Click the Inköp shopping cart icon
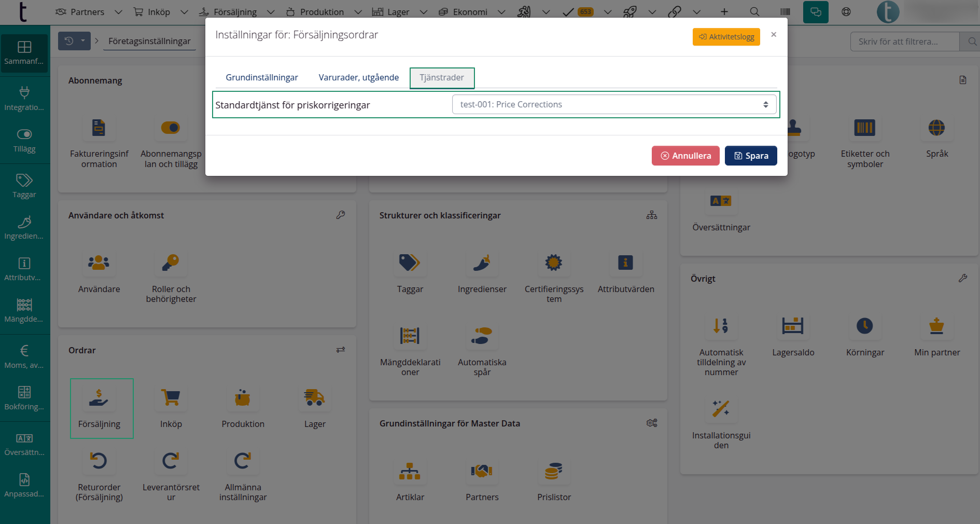The width and height of the screenshot is (980, 524). point(171,398)
